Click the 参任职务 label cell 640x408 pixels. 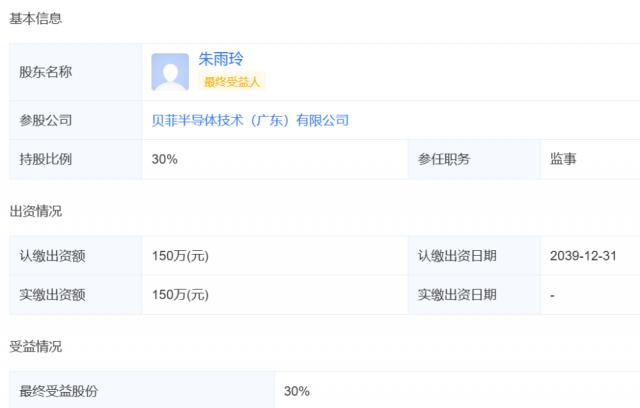[x=444, y=159]
